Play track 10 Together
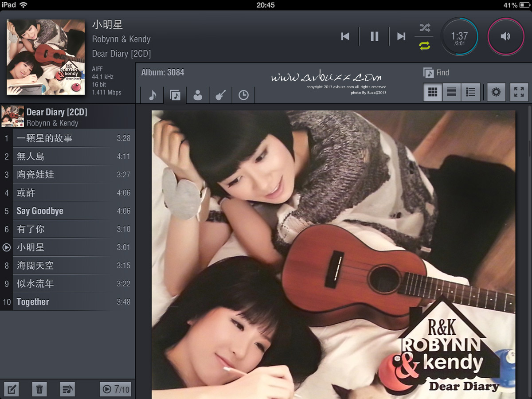 (x=67, y=302)
